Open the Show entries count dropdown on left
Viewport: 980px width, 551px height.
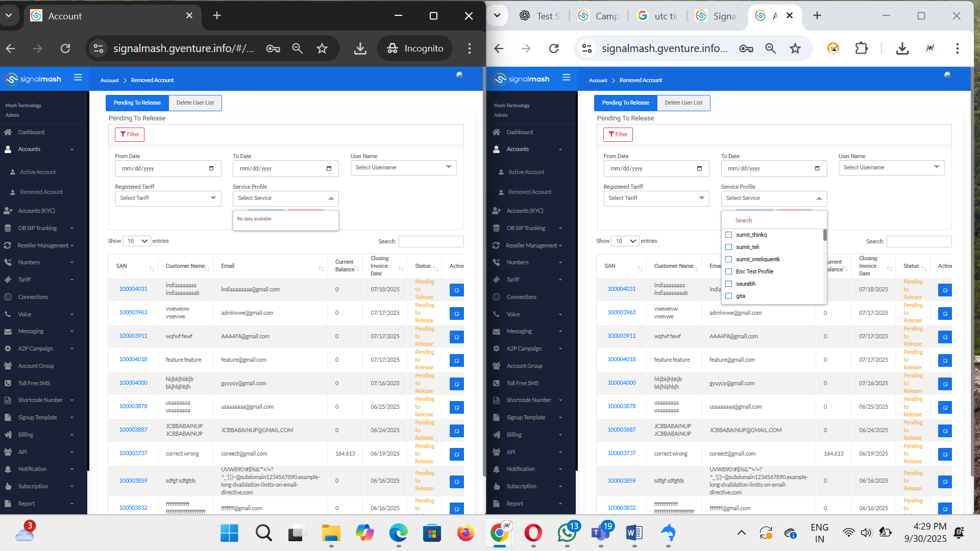coord(137,241)
